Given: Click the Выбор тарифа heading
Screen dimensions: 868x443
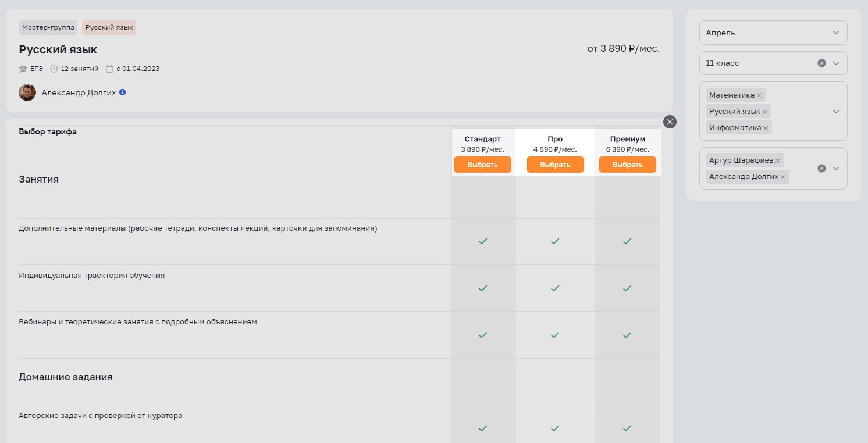Looking at the screenshot, I should [48, 131].
